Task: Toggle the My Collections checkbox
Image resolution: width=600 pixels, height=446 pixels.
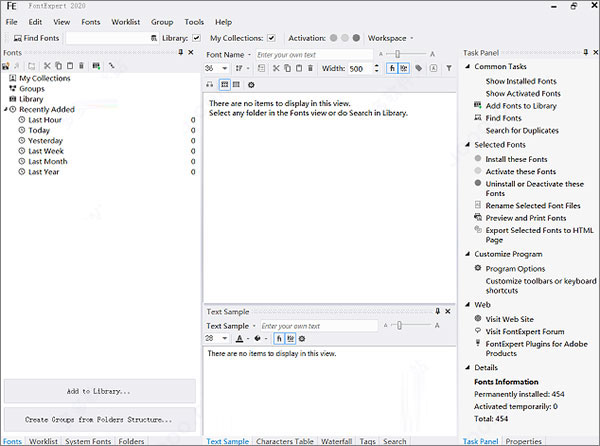Action: [271, 38]
